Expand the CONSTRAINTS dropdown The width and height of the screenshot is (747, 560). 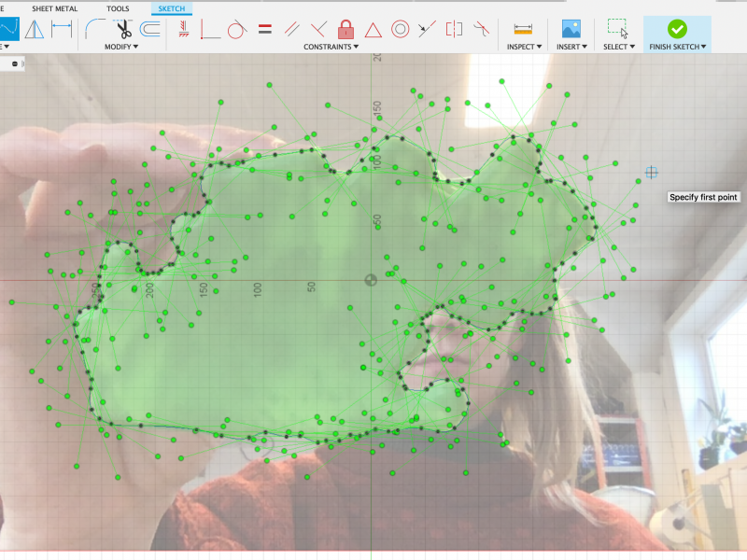click(x=331, y=47)
